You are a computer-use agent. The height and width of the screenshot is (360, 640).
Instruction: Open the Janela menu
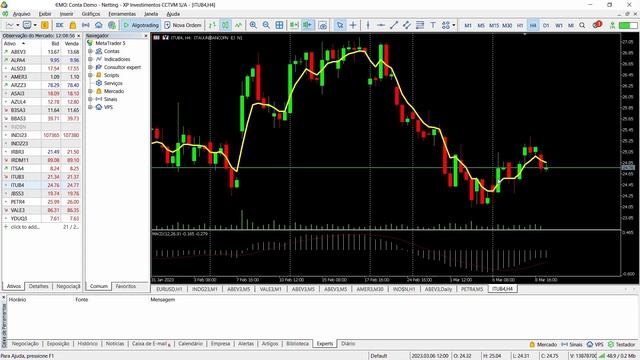[151, 14]
